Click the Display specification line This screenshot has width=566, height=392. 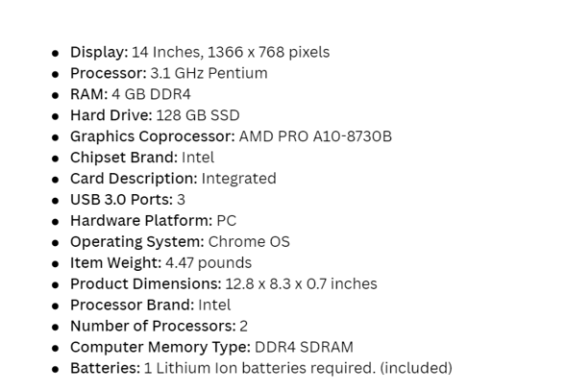[x=200, y=53]
